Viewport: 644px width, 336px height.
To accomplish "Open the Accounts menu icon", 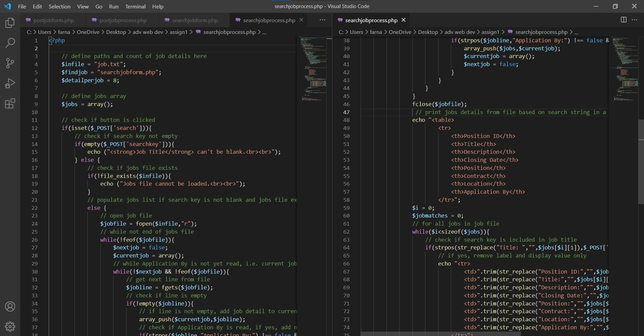I will pos(10,306).
